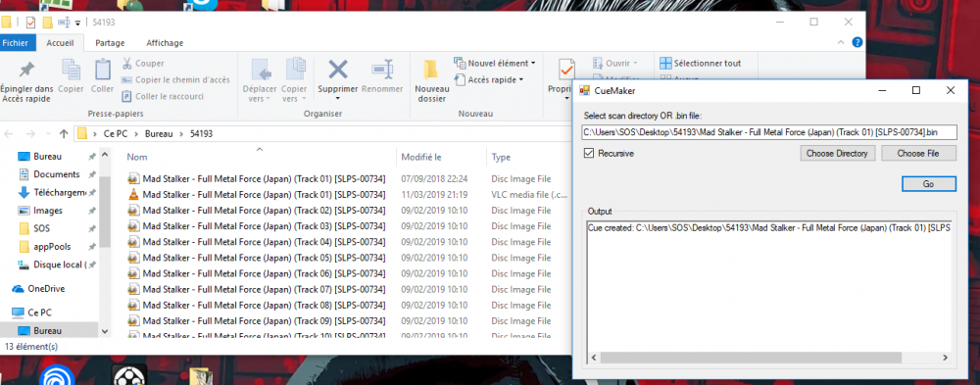Screen dimensions: 980x385
Task: Open the Fichier menu tab
Action: pyautogui.click(x=15, y=43)
